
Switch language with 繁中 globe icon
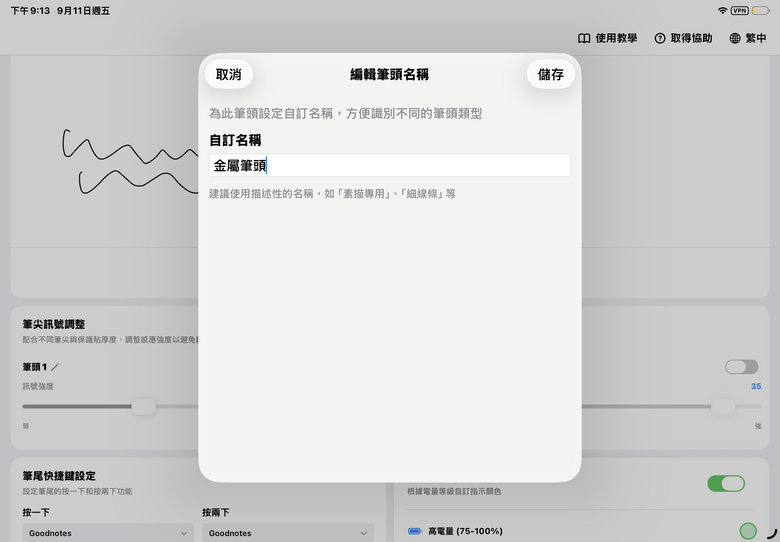pyautogui.click(x=735, y=38)
